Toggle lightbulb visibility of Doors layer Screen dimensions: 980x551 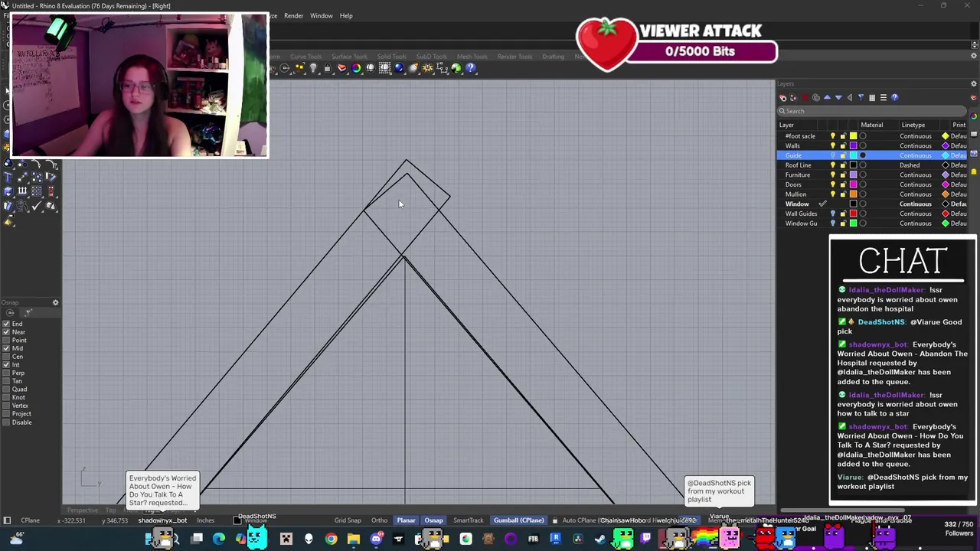(x=833, y=184)
